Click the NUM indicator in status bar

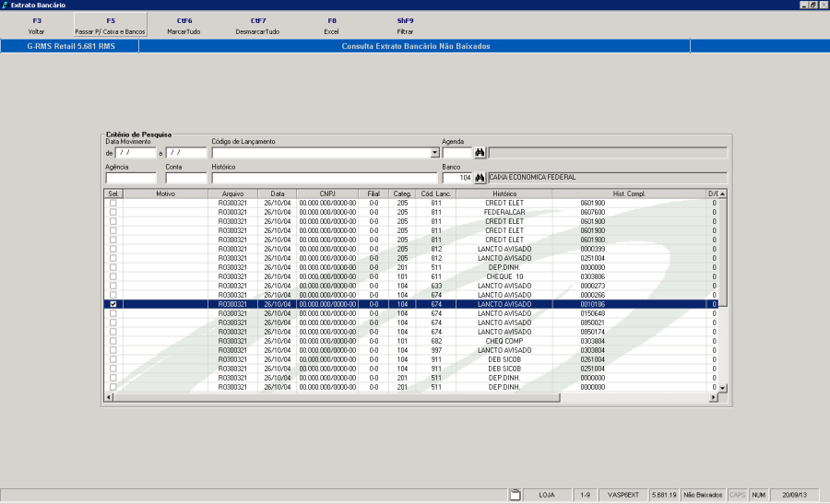pos(759,495)
